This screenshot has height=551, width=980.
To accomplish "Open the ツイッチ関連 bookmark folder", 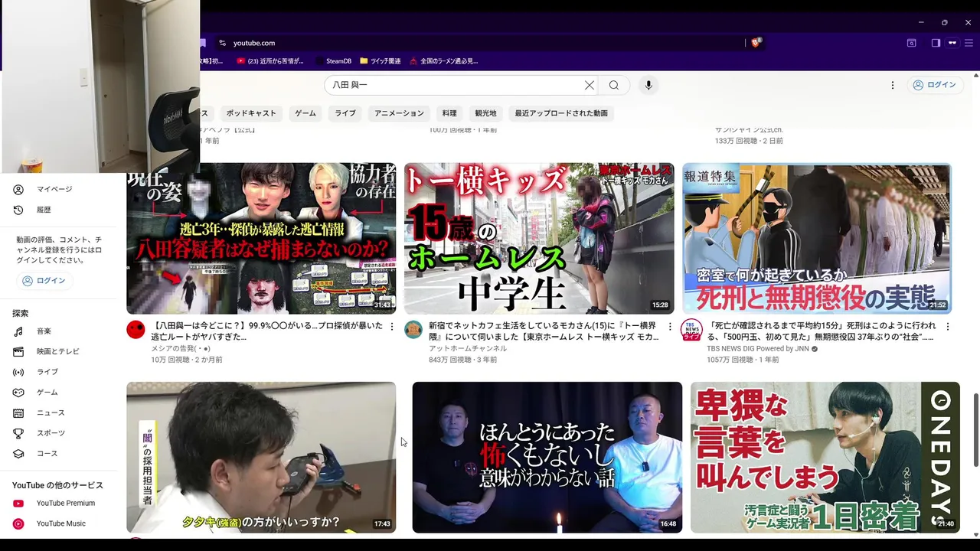I will 380,61.
